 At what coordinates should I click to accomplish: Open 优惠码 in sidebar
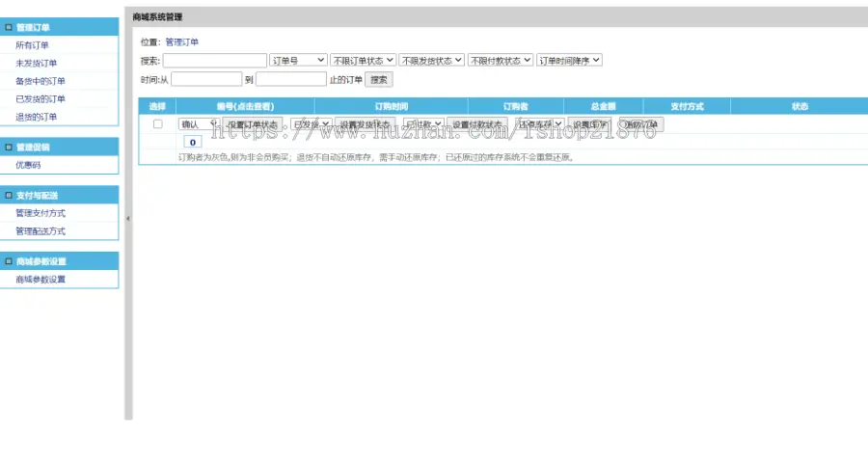[28, 165]
